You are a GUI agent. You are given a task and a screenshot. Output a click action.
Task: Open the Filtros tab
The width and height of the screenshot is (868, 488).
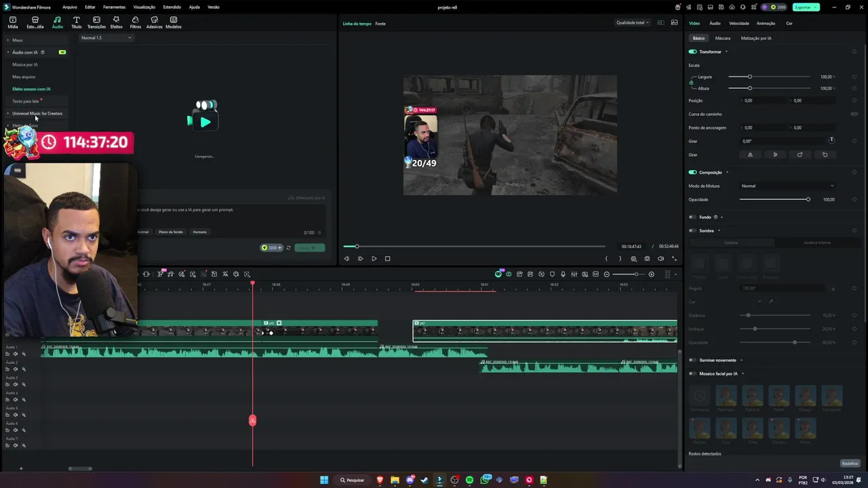pos(136,22)
